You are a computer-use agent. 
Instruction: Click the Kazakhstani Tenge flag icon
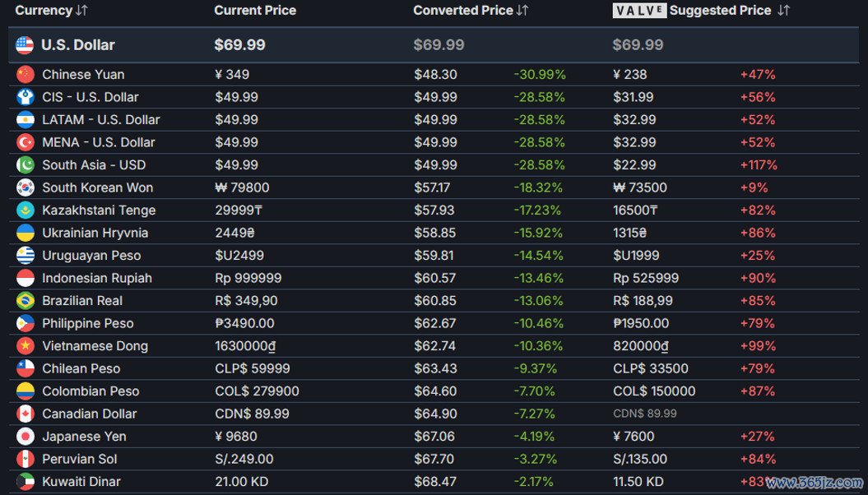click(x=26, y=210)
